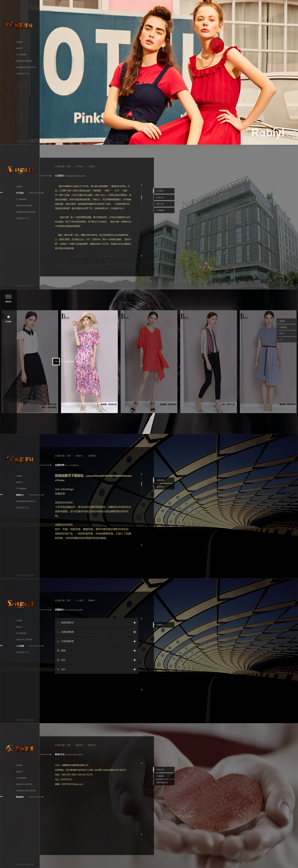298x868 pixels.
Task: Open ABOUT in the top banner navigation
Action: tap(20, 48)
